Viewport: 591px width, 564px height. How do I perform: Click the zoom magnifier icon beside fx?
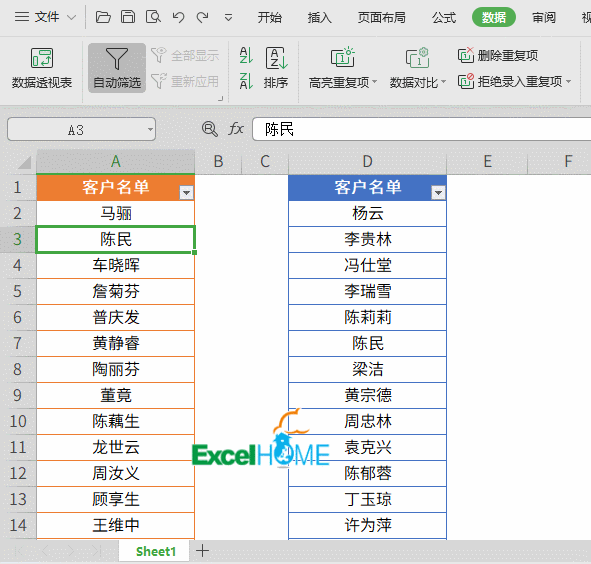point(210,129)
